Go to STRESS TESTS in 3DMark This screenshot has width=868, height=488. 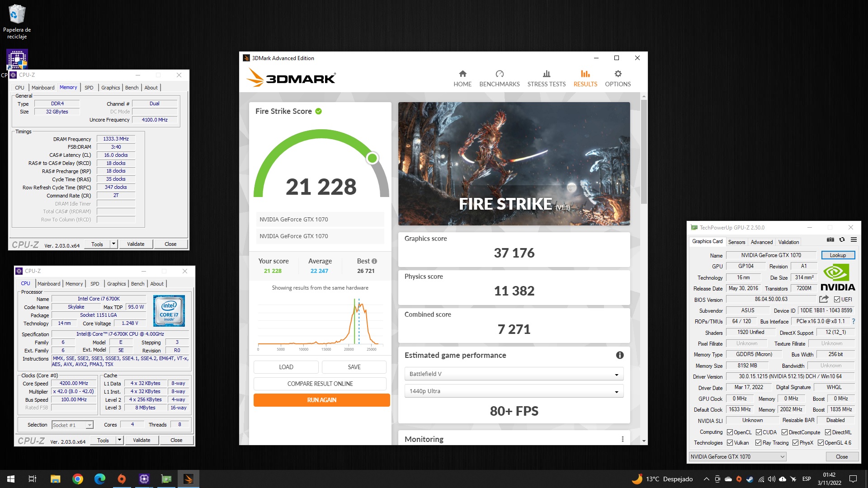tap(547, 79)
